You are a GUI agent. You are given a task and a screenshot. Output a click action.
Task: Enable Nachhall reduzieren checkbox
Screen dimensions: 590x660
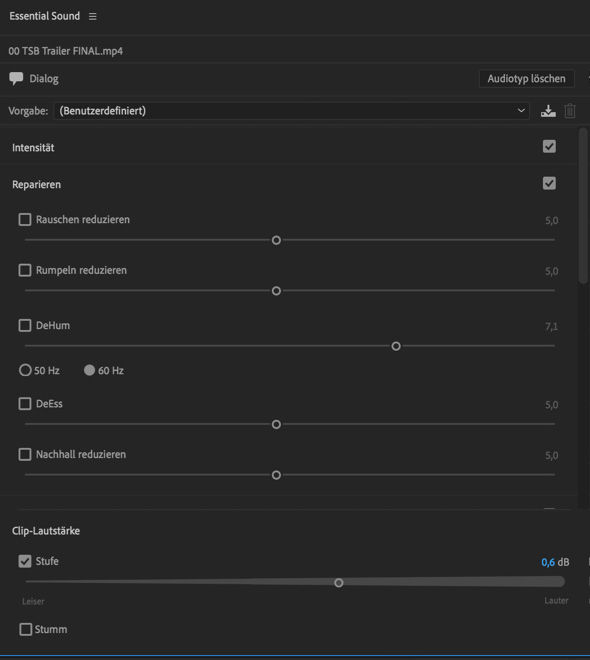[25, 455]
